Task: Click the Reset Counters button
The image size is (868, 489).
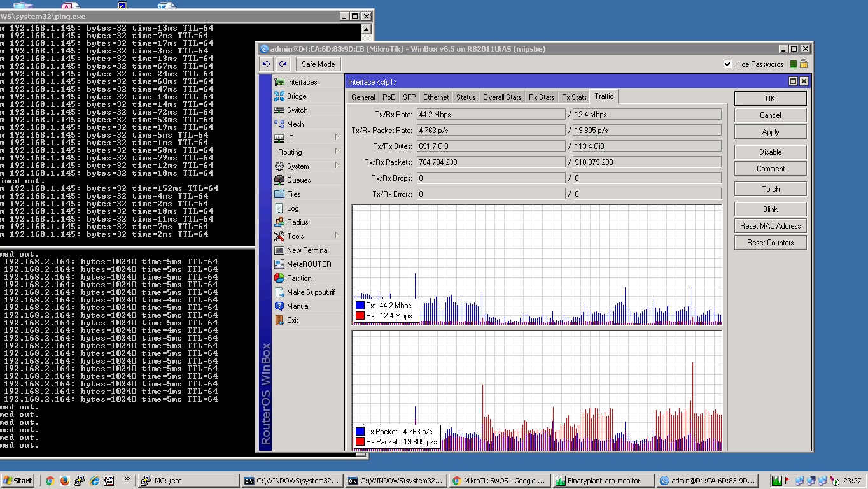Action: (x=771, y=243)
